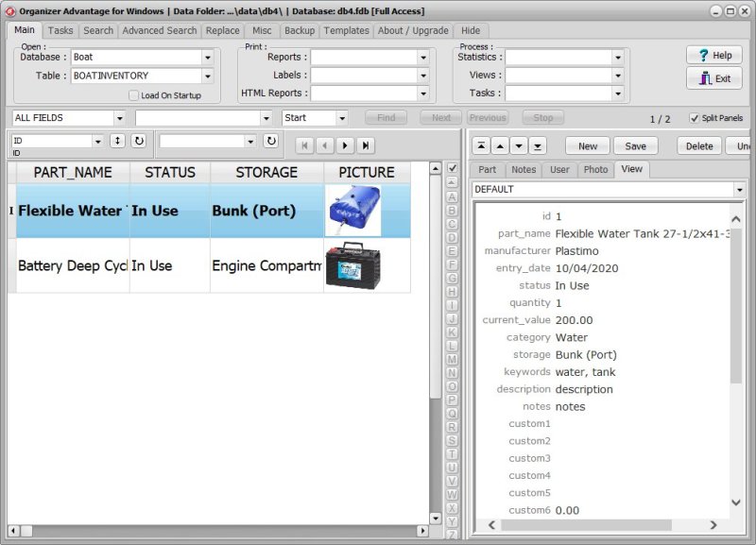Expand the Reports dropdown
Screen dimensions: 756x545
click(422, 58)
